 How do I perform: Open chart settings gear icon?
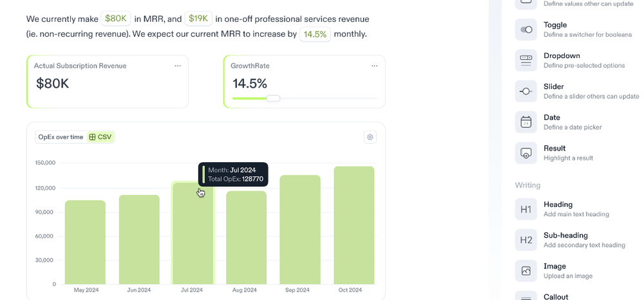point(370,137)
